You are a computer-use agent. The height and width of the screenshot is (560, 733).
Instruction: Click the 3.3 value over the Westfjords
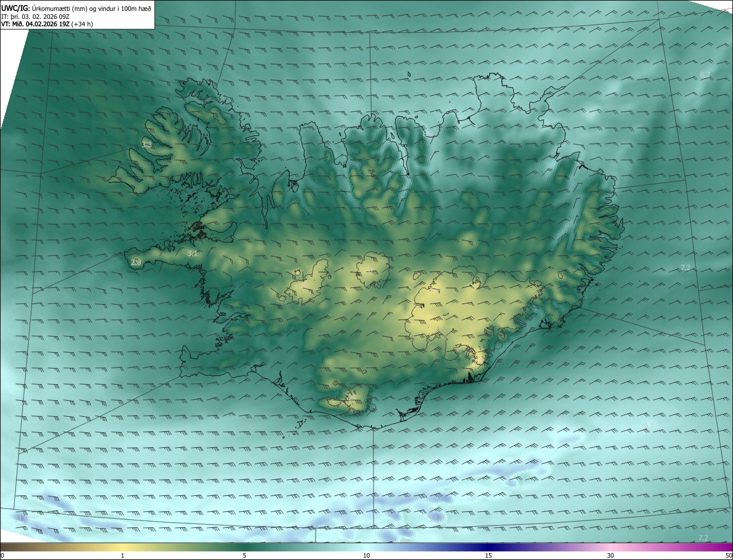point(147,145)
